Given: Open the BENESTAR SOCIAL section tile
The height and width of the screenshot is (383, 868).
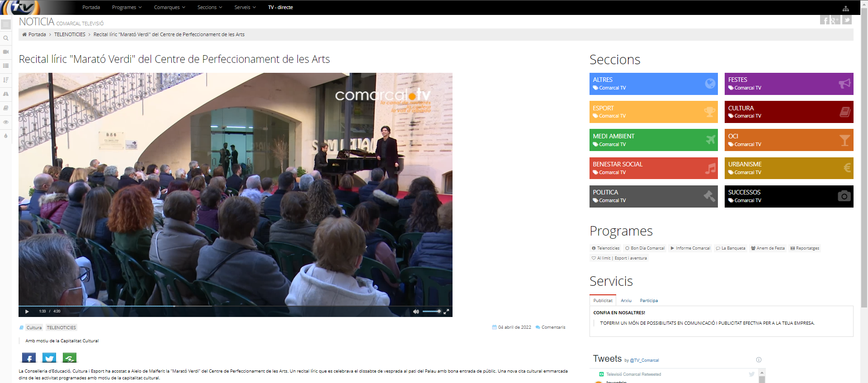Looking at the screenshot, I should (653, 168).
